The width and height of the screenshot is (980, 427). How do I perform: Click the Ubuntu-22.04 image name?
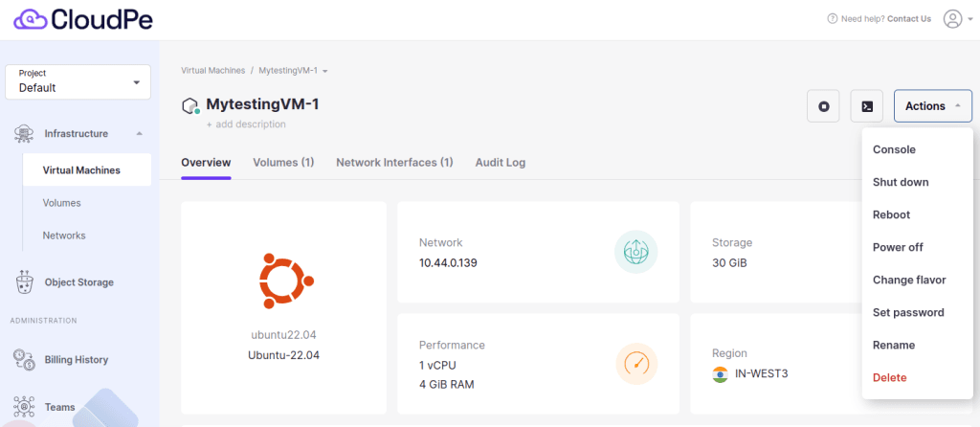283,355
